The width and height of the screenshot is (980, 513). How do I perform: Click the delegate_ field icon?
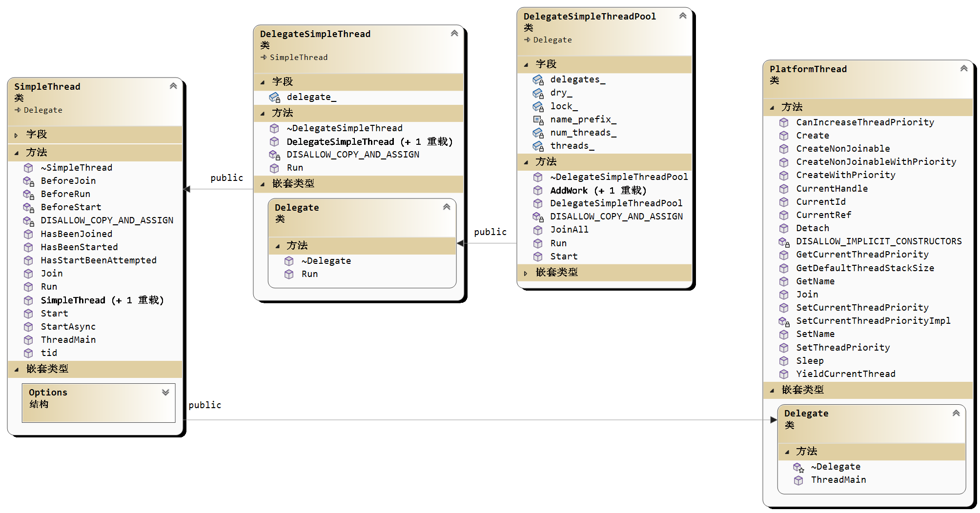tap(275, 98)
